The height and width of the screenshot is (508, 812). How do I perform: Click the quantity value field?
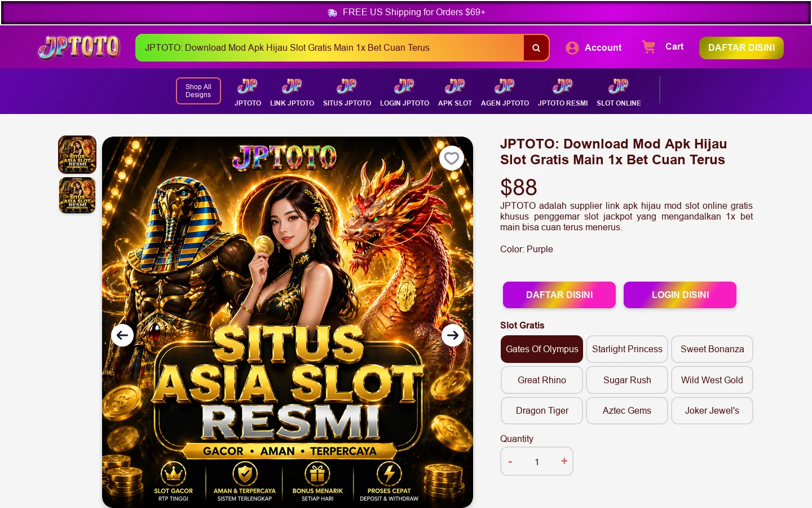537,462
